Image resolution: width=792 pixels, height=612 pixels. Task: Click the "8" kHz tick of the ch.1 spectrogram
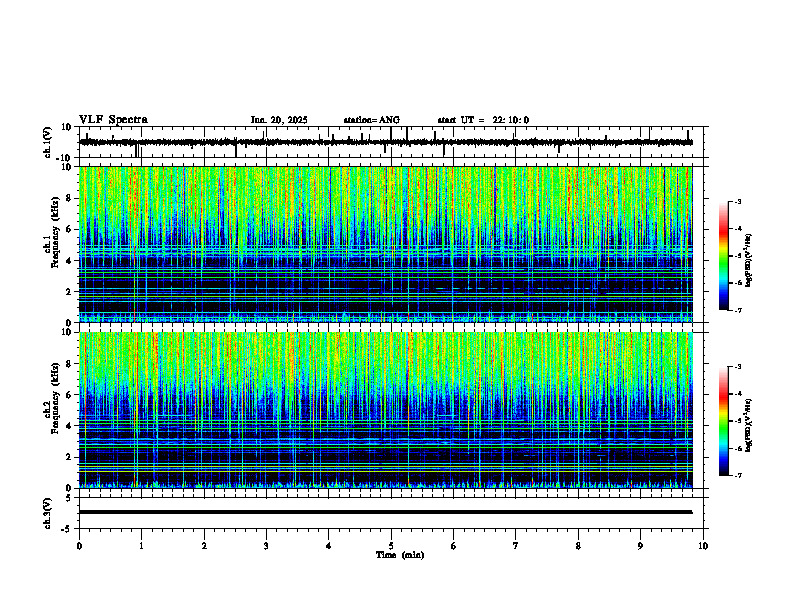(x=69, y=198)
